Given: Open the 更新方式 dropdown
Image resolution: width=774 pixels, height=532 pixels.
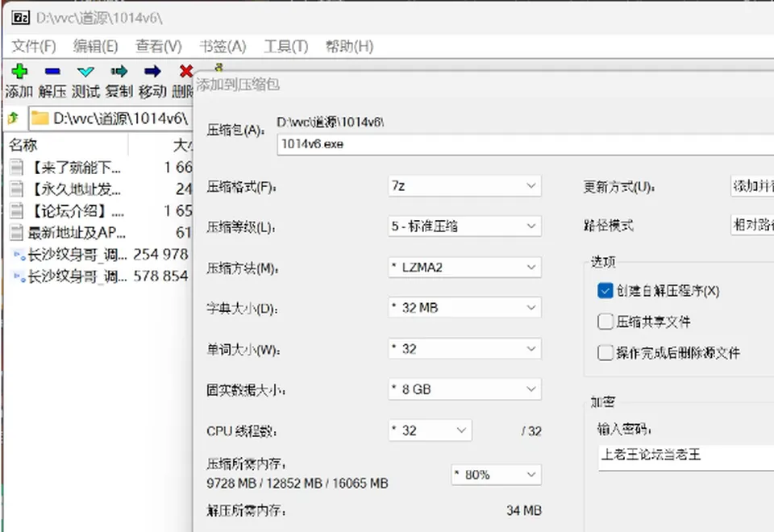Looking at the screenshot, I should [751, 186].
